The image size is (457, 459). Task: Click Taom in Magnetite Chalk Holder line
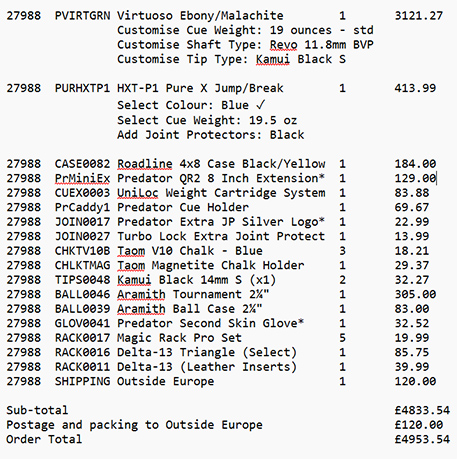click(x=131, y=265)
